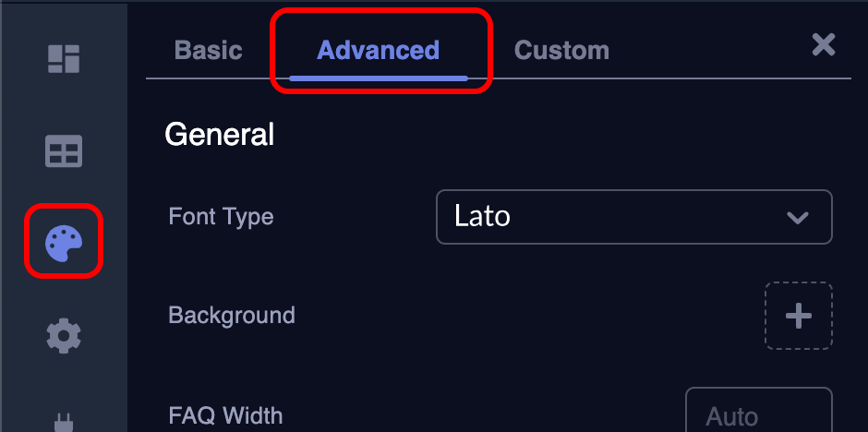The height and width of the screenshot is (432, 868).
Task: Add a background color via dashed box
Action: 798,316
